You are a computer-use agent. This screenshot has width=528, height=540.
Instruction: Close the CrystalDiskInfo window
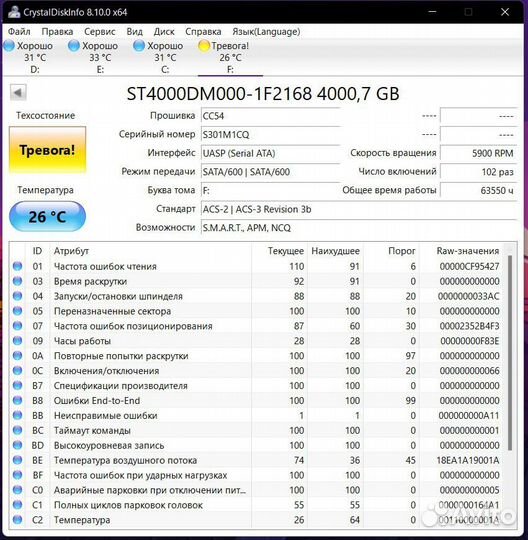pos(505,12)
